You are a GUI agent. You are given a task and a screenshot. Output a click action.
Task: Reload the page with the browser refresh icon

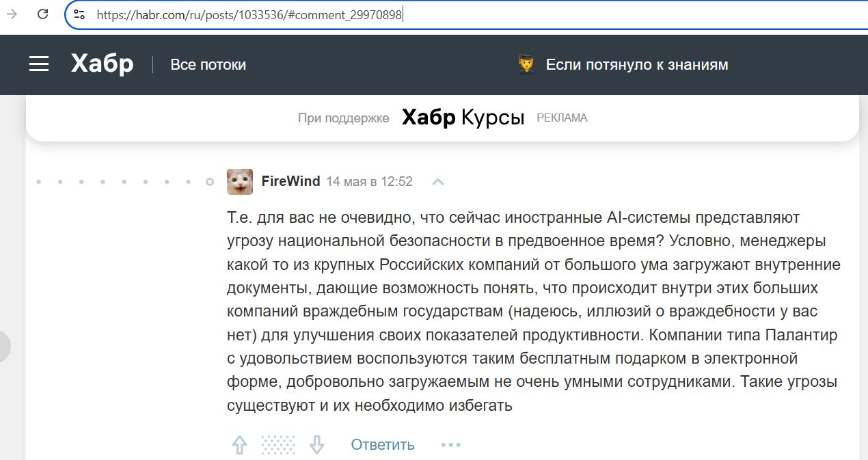click(42, 14)
